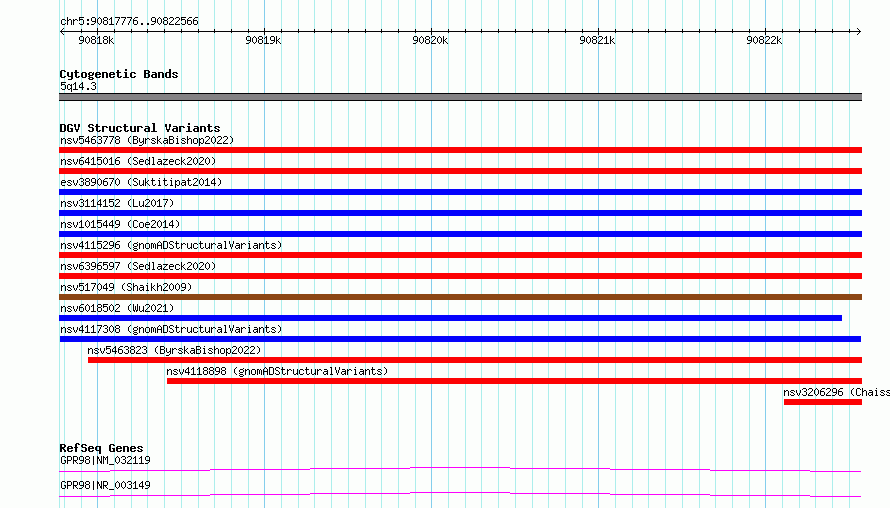Click the red bar under nsv4118898

click(514, 381)
